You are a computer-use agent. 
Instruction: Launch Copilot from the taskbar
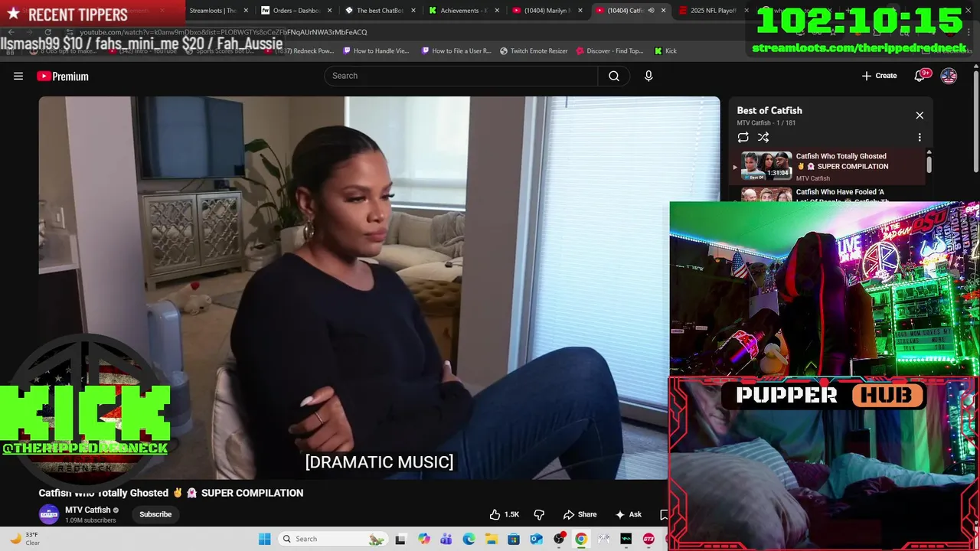424,539
